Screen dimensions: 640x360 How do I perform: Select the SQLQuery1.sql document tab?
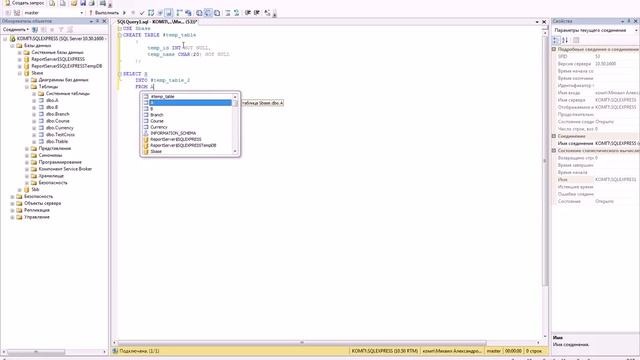[157, 22]
